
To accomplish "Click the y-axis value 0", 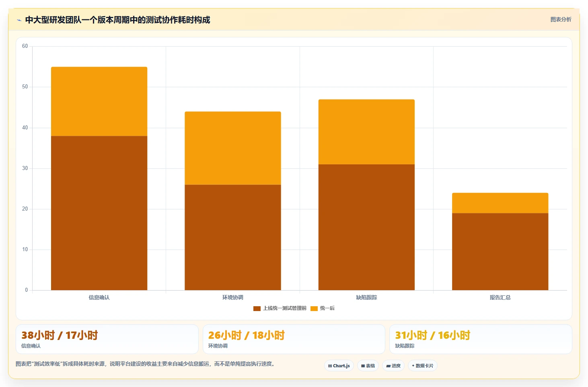I will tap(27, 290).
